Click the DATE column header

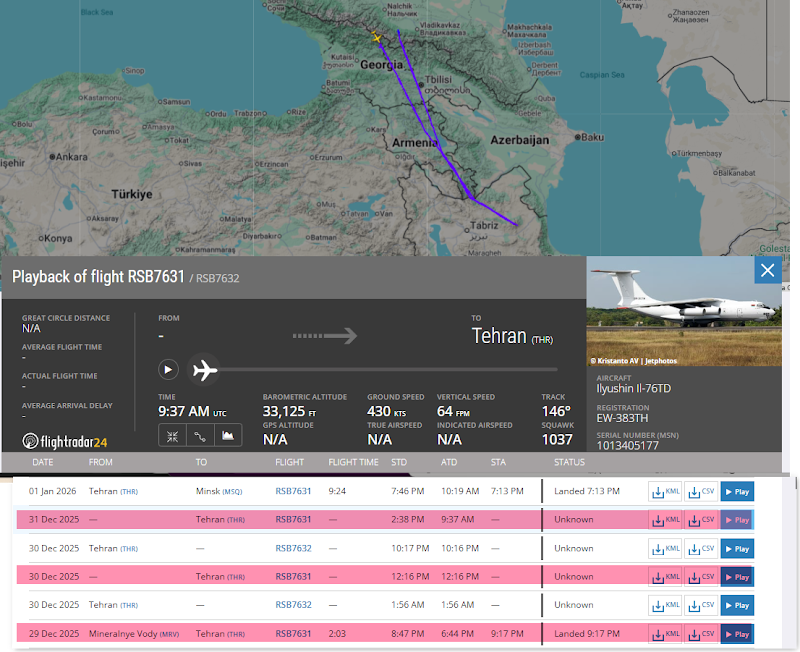(43, 463)
